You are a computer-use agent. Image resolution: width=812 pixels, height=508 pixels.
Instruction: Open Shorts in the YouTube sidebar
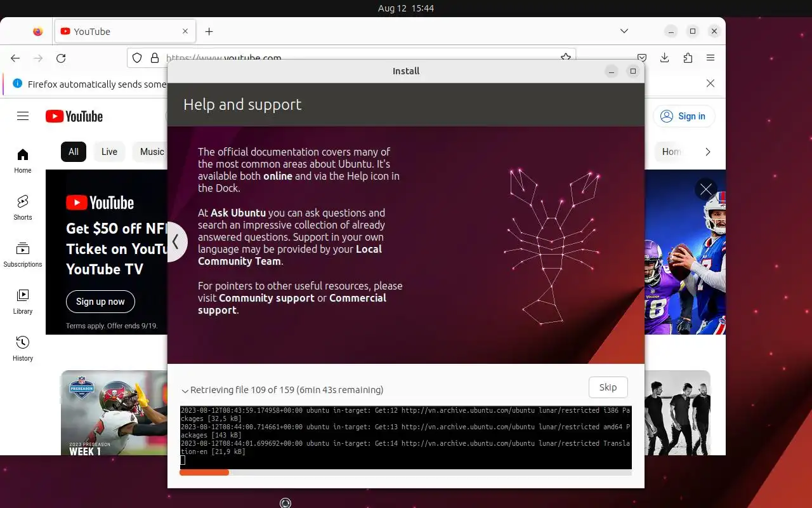[23, 208]
